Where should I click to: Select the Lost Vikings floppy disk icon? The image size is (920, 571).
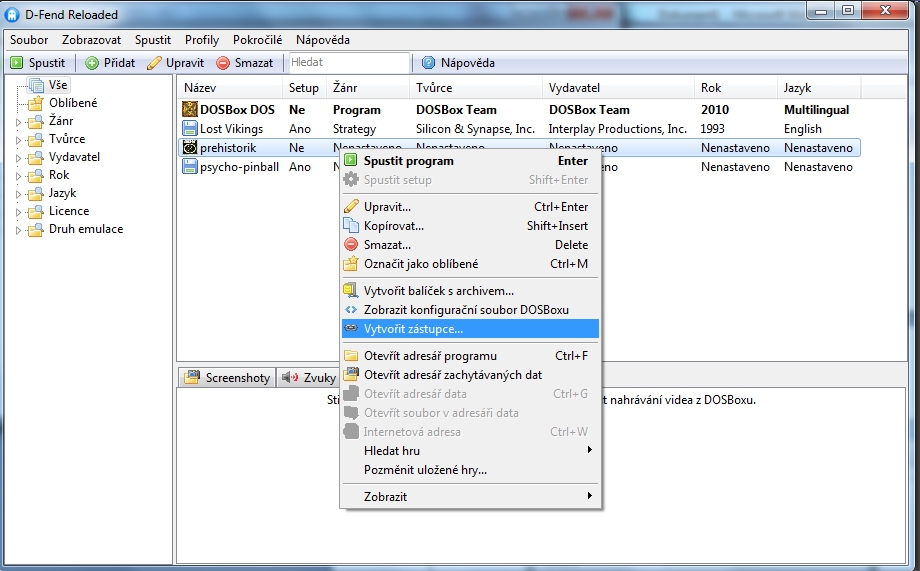click(x=190, y=129)
